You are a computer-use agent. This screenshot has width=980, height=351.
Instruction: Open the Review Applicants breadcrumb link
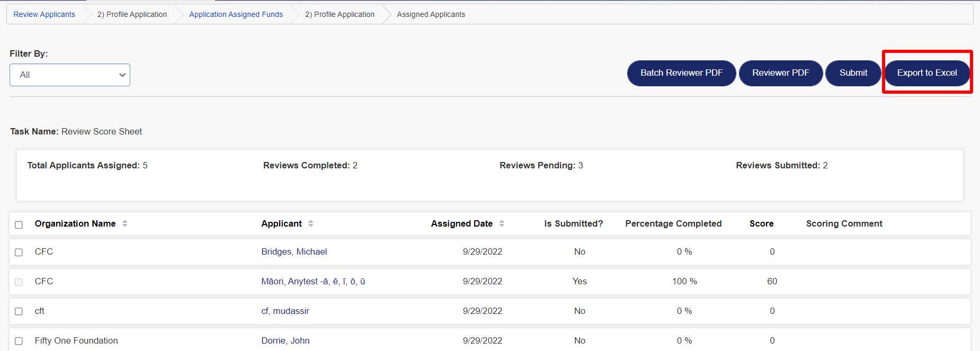(x=44, y=14)
